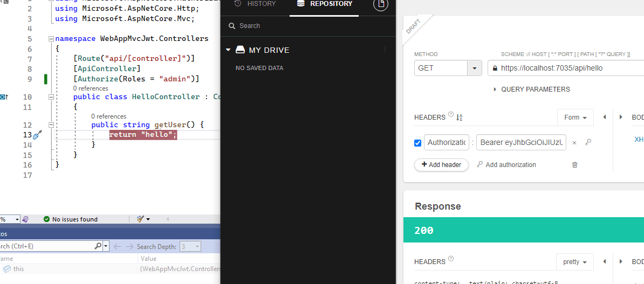The image size is (644, 284).
Task: Click the Add header button
Action: tap(442, 164)
